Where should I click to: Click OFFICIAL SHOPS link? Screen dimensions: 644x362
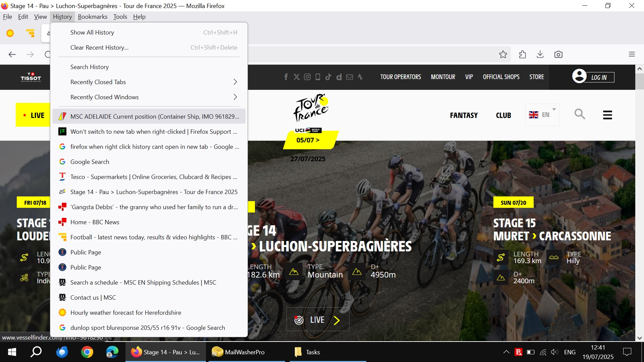click(501, 77)
